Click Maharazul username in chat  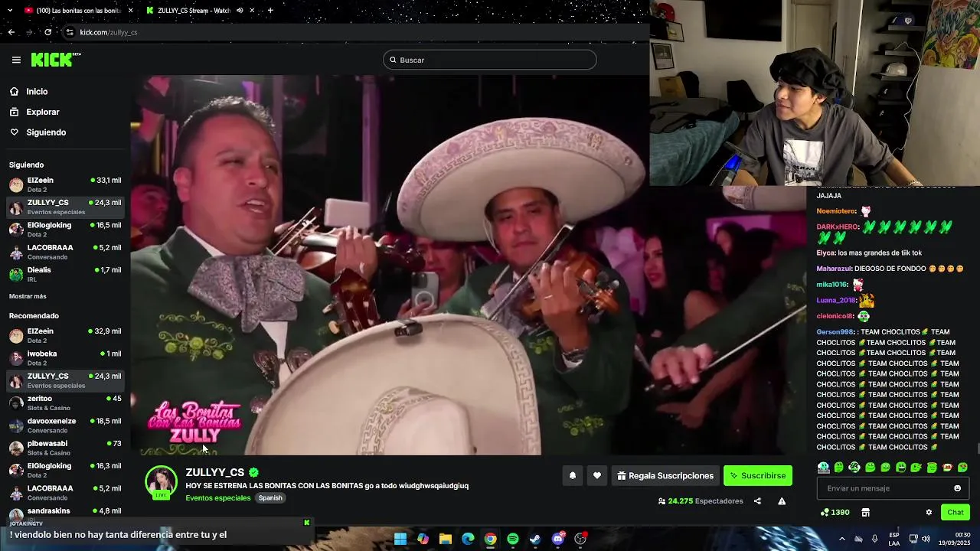pyautogui.click(x=833, y=269)
